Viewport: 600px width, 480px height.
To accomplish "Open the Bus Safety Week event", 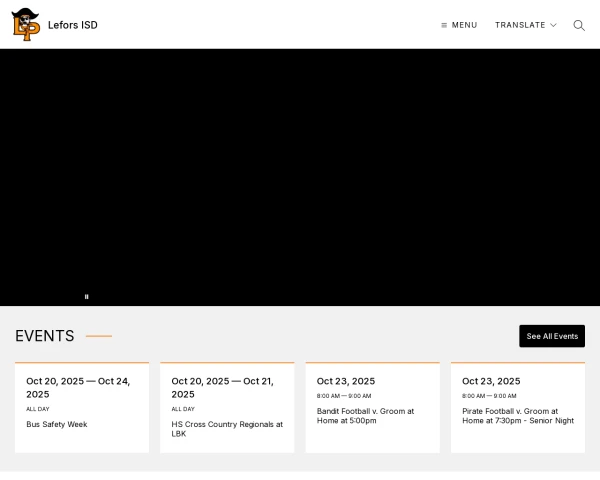I will [57, 424].
